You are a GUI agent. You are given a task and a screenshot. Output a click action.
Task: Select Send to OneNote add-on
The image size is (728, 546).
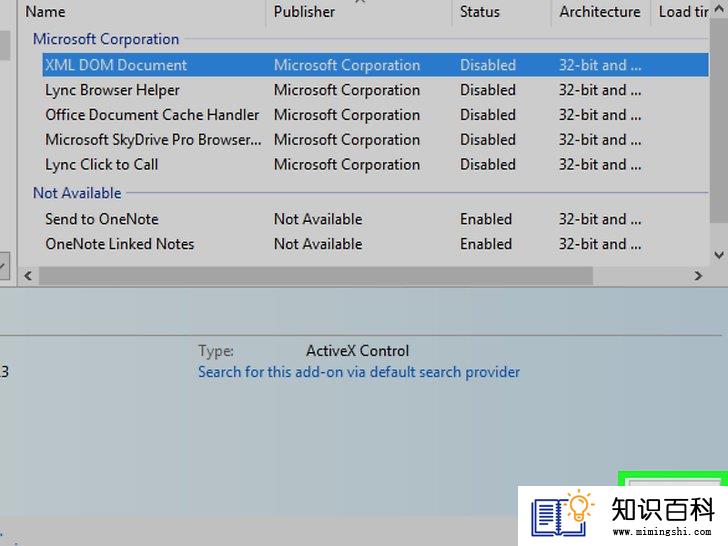pos(375,219)
